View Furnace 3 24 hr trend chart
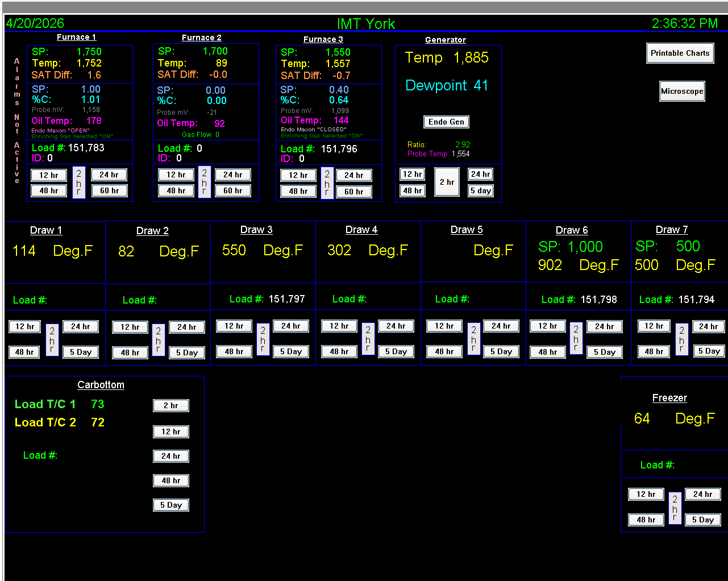The height and width of the screenshot is (581, 728). coord(353,175)
